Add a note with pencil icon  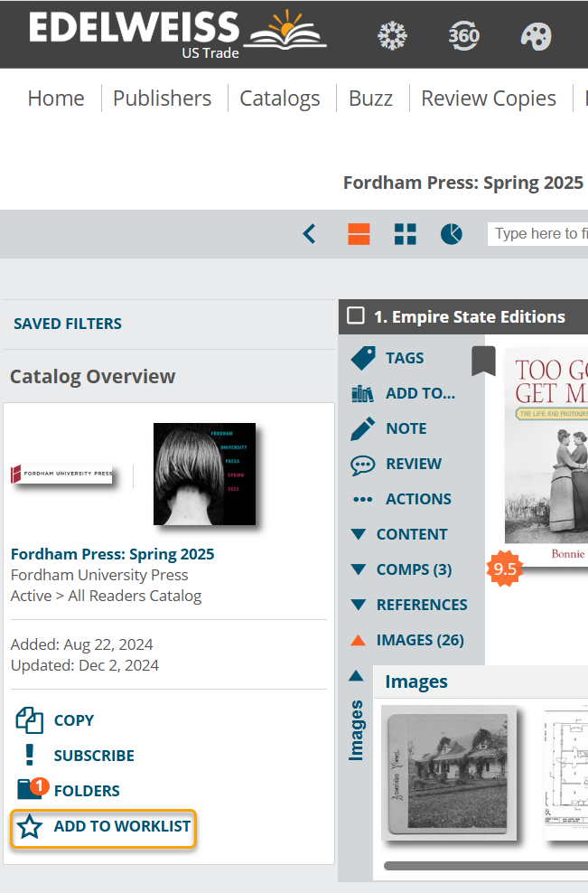point(363,428)
